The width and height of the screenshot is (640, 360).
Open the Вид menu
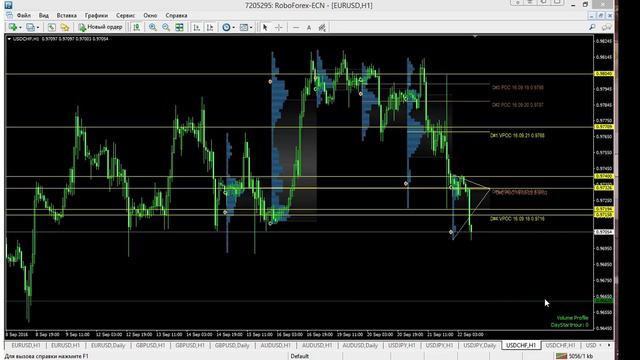pyautogui.click(x=44, y=15)
